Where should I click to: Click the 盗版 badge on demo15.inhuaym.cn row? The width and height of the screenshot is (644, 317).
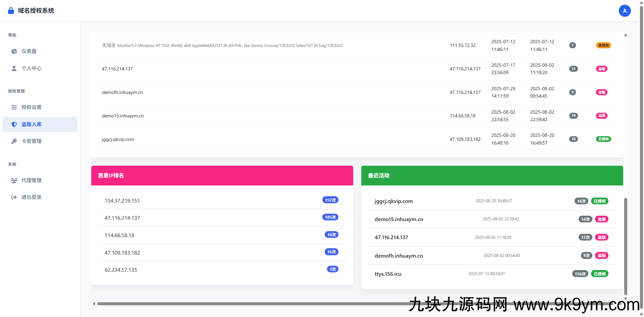(x=601, y=115)
